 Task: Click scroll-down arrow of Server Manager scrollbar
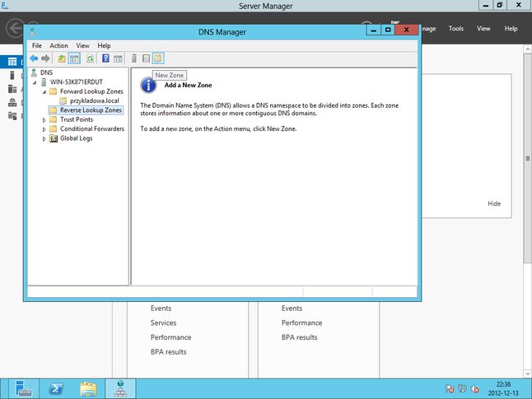click(528, 373)
